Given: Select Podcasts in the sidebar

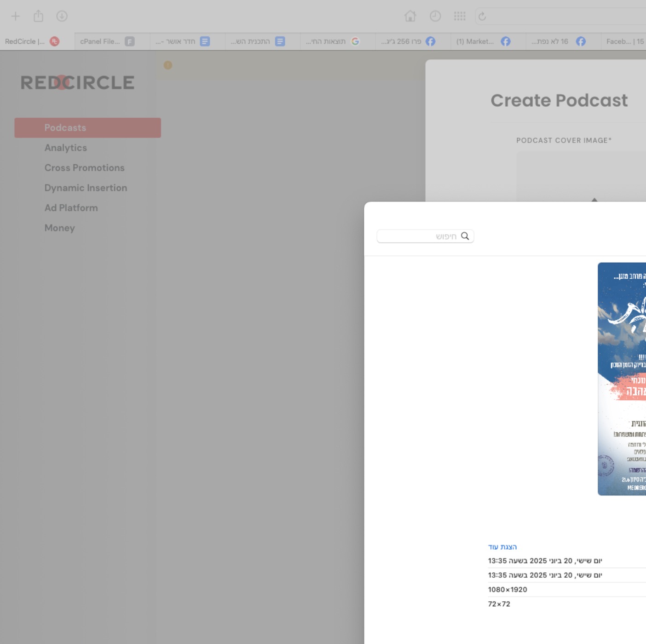Looking at the screenshot, I should coord(87,128).
